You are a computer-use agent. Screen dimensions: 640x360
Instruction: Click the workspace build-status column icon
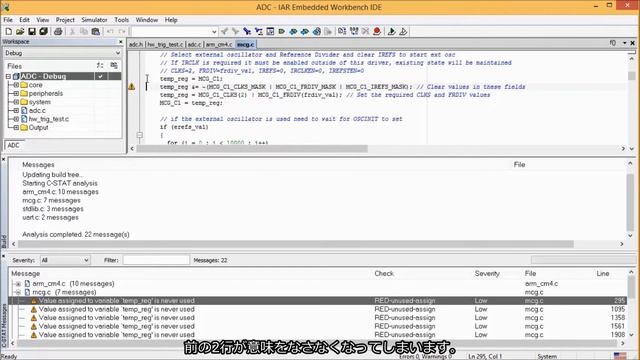point(114,66)
